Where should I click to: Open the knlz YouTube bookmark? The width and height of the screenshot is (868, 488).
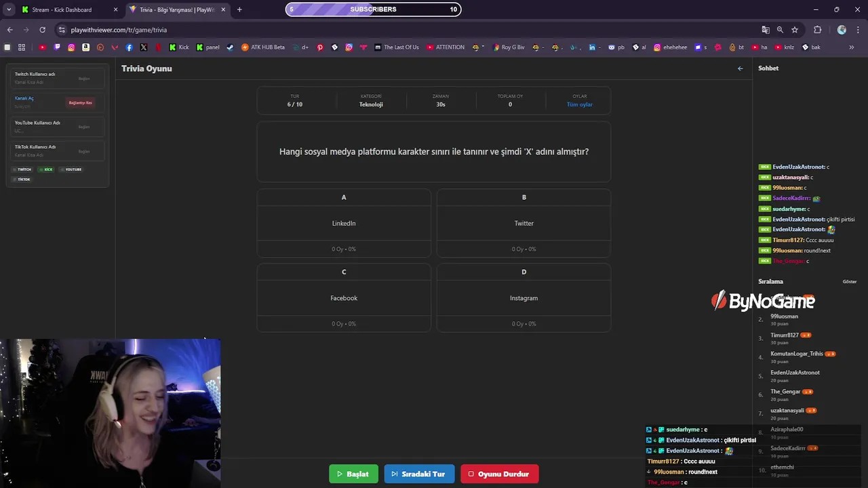784,47
